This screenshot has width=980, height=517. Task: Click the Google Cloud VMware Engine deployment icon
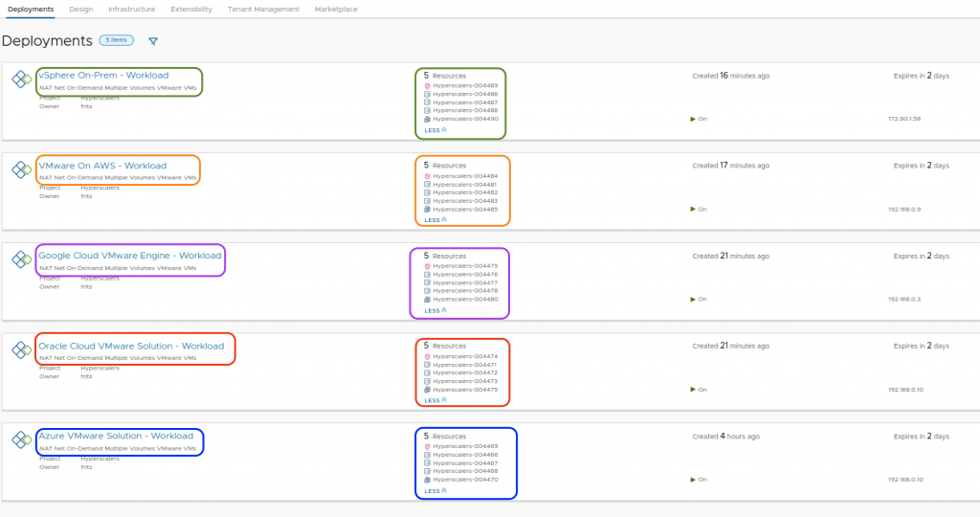tap(21, 259)
